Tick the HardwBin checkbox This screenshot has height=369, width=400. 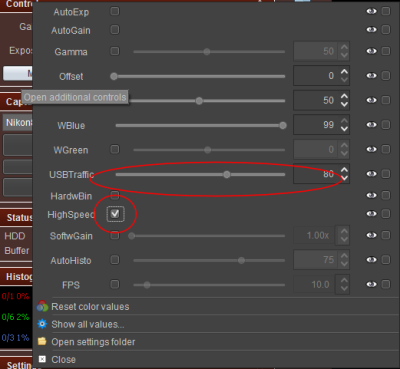(x=115, y=195)
